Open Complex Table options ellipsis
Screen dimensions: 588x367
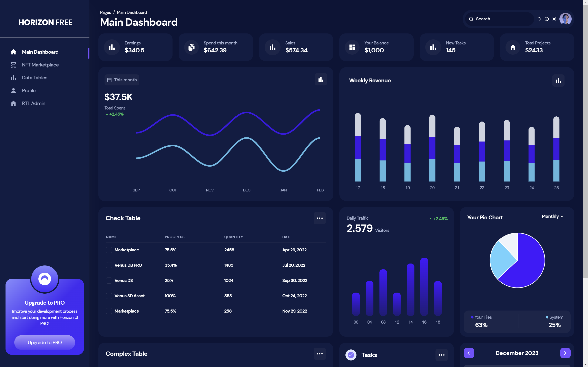tap(320, 354)
